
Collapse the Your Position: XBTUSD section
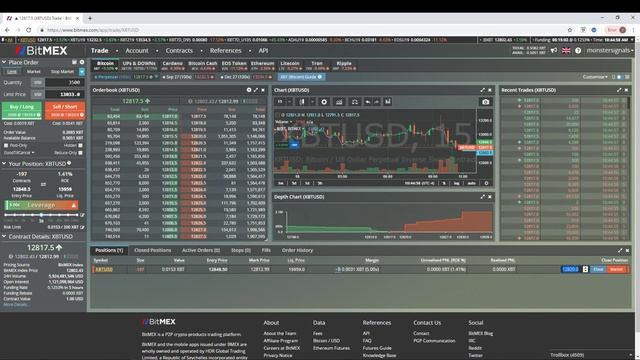[x=4, y=163]
